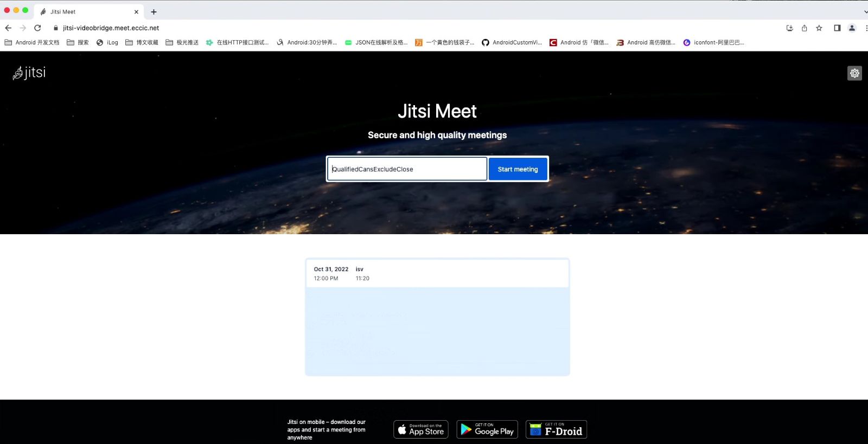Toggle the browser side panel icon
This screenshot has width=868, height=444.
837,28
